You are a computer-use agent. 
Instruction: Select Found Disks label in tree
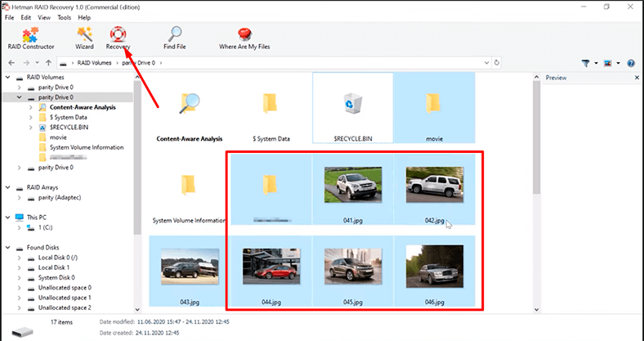click(x=42, y=247)
